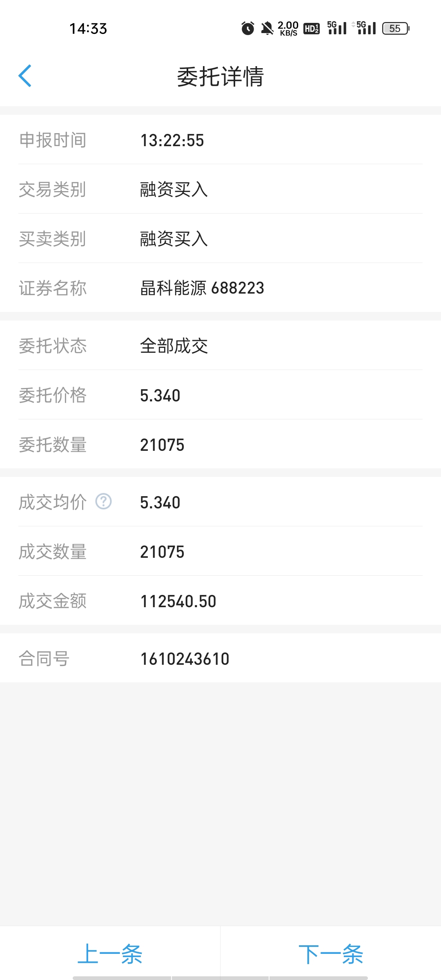This screenshot has width=441, height=980.
Task: Tap the 交易类别 row showing 融资买入
Action: click(220, 189)
